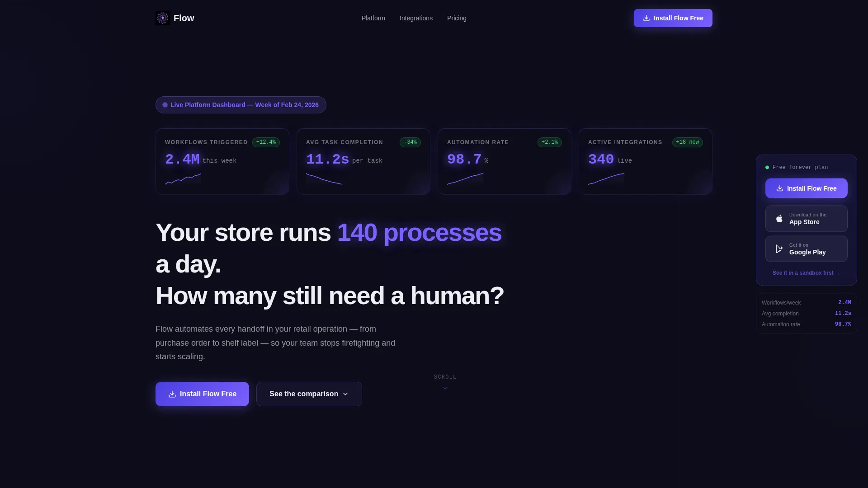The image size is (868, 488).
Task: Click Download on the App Store button
Action: coord(807,219)
